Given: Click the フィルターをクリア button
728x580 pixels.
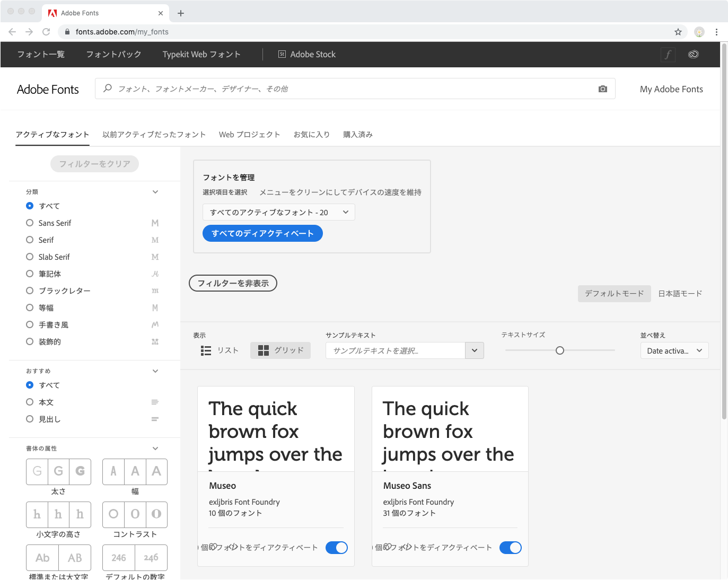Looking at the screenshot, I should (x=95, y=164).
